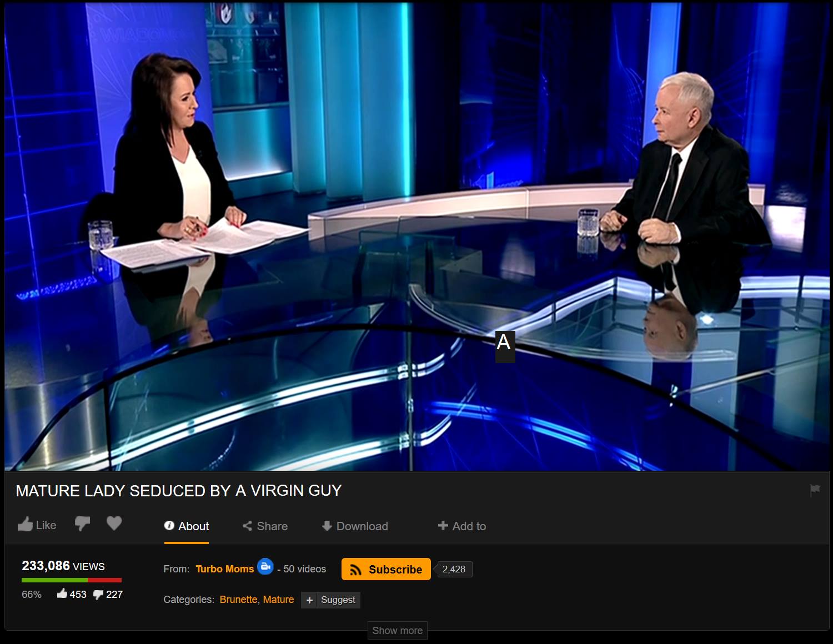833x644 pixels.
Task: Click the thumbs-down dislike icon
Action: pyautogui.click(x=82, y=524)
